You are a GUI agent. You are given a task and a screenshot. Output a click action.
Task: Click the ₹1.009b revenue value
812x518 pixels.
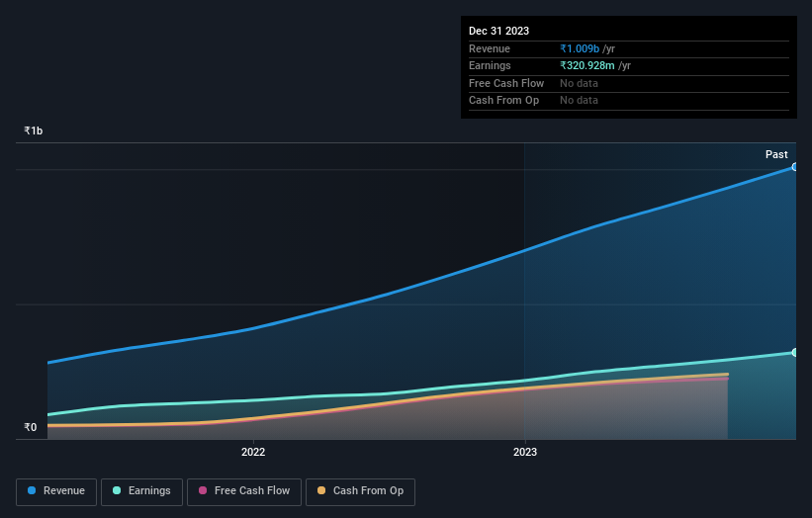580,48
